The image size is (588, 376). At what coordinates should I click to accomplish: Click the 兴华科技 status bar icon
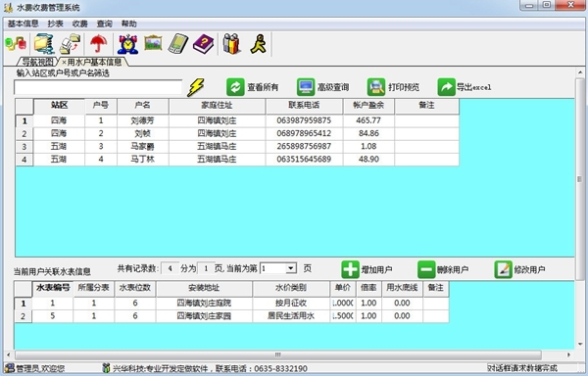(x=106, y=368)
